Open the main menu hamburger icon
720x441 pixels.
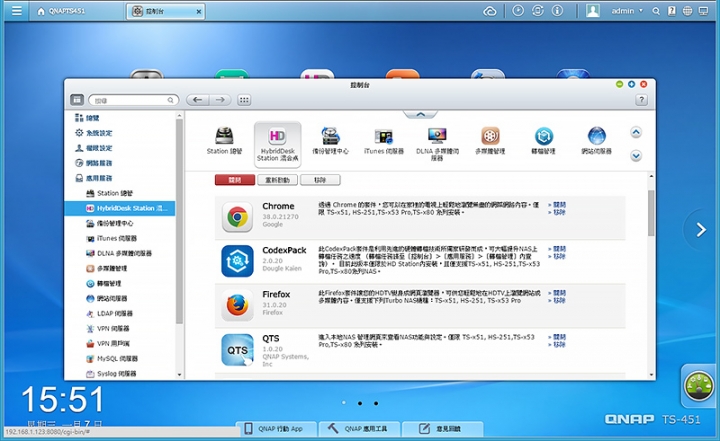click(x=17, y=11)
